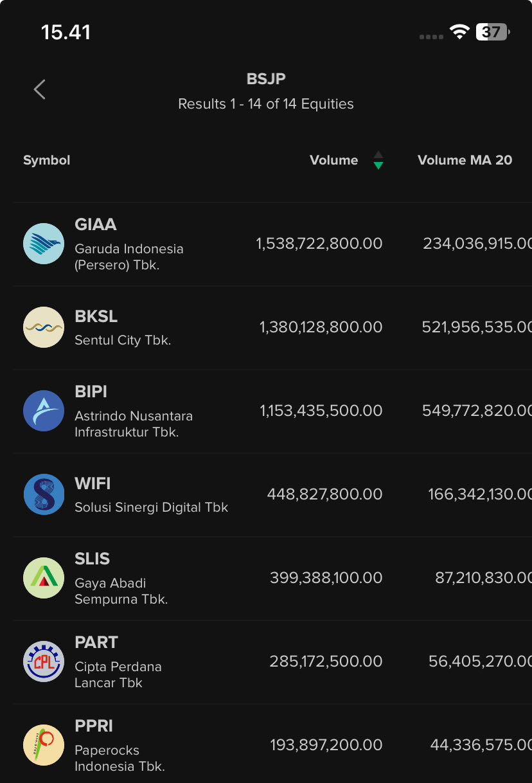Sort by Volume MA 20 column
Viewport: 532px width, 783px height.
[465, 160]
